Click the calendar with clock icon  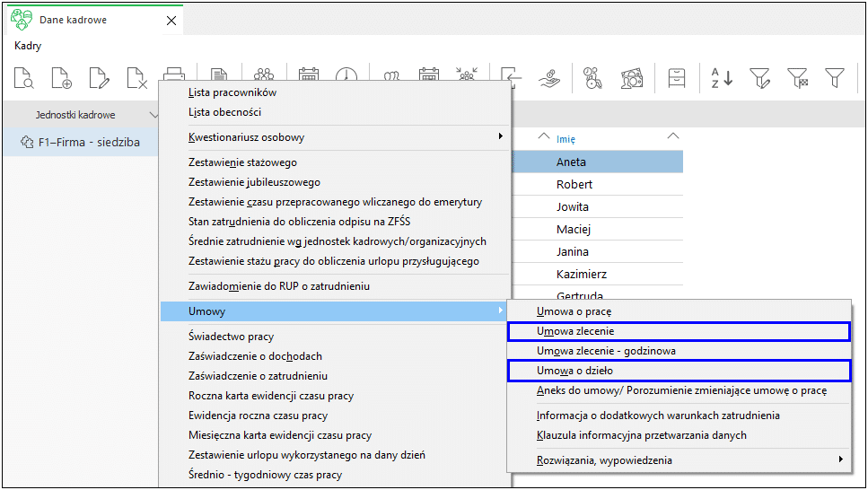(429, 74)
